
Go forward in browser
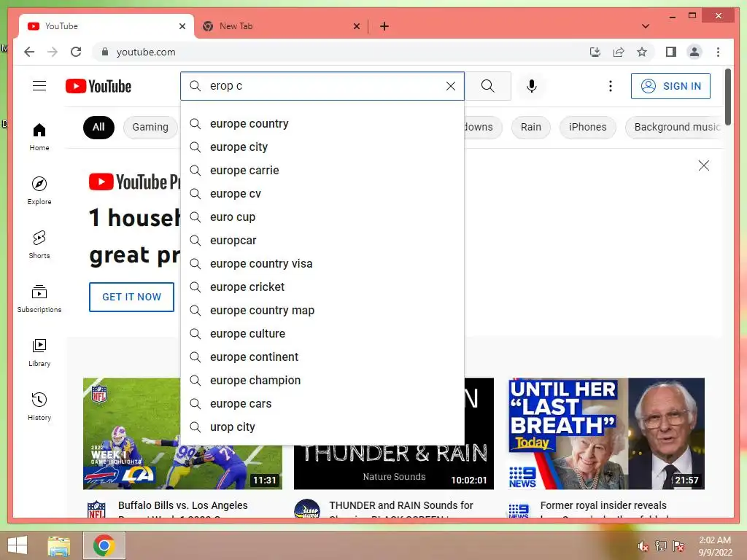click(53, 52)
